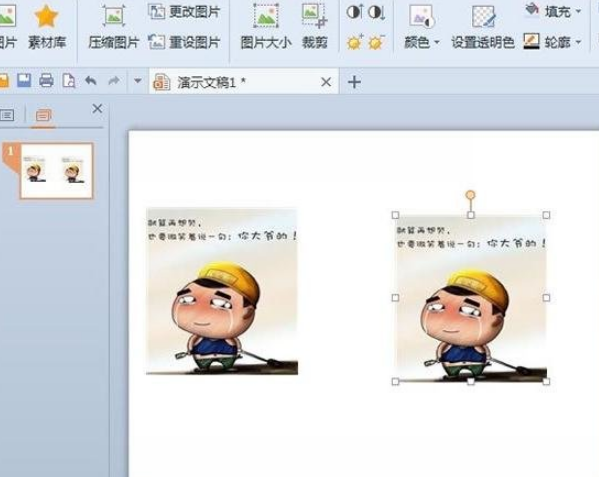599x477 pixels.
Task: Click the selected right cartoon picture
Action: (471, 298)
